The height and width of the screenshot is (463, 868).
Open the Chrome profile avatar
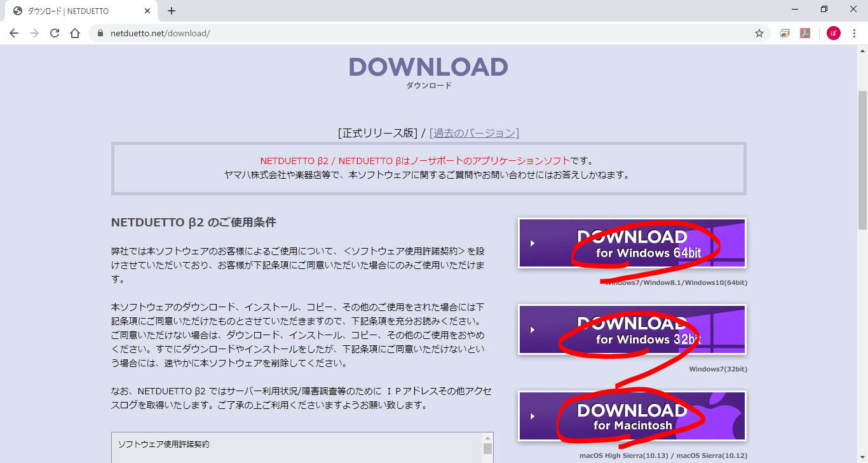834,33
